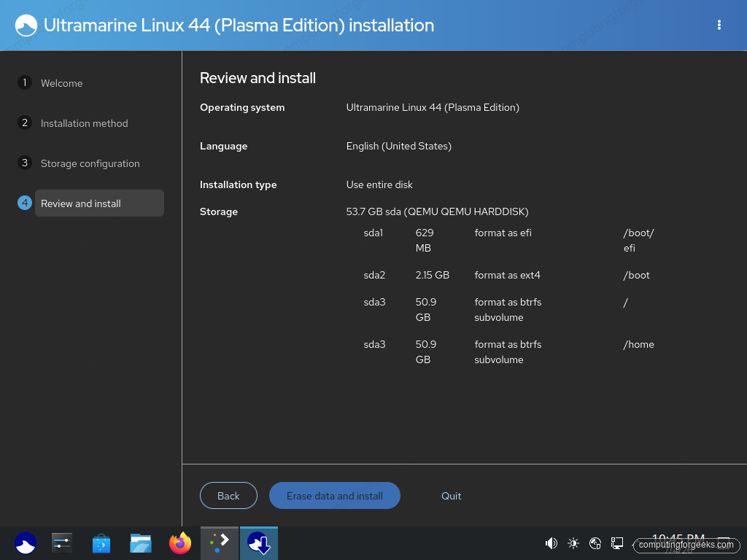Click the /boot/efi mount point
Image resolution: width=747 pixels, height=560 pixels.
(638, 241)
